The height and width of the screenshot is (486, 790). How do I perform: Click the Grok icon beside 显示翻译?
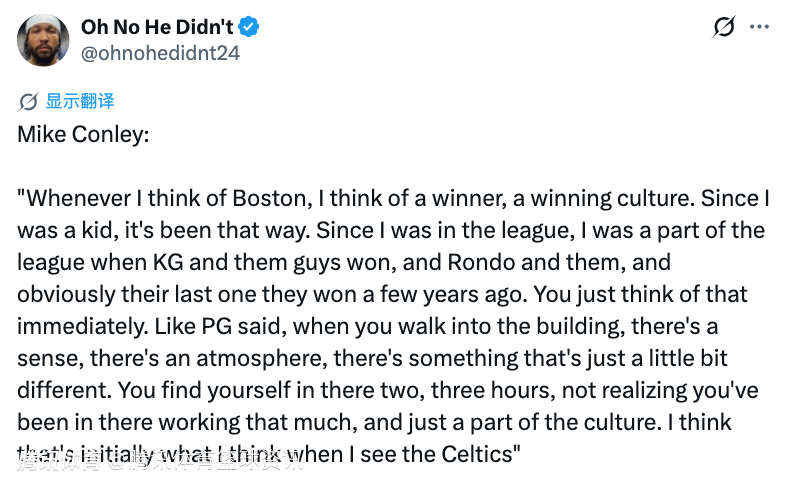click(x=28, y=102)
